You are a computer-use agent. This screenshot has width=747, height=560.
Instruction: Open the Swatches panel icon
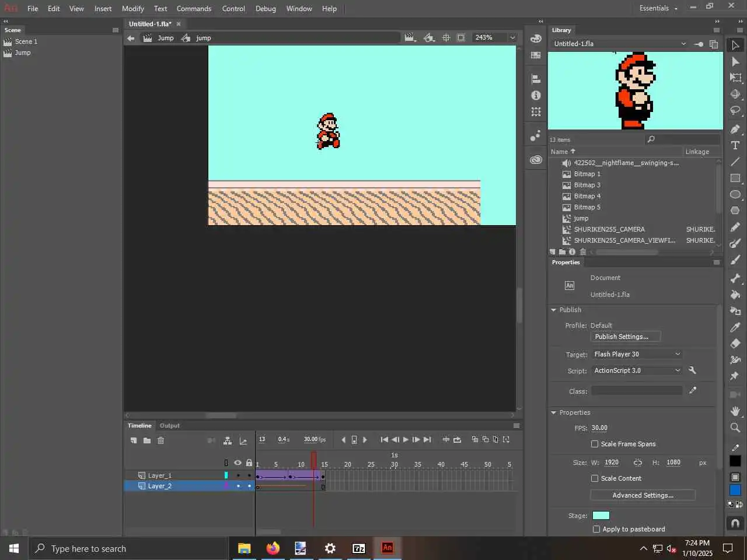tap(536, 55)
